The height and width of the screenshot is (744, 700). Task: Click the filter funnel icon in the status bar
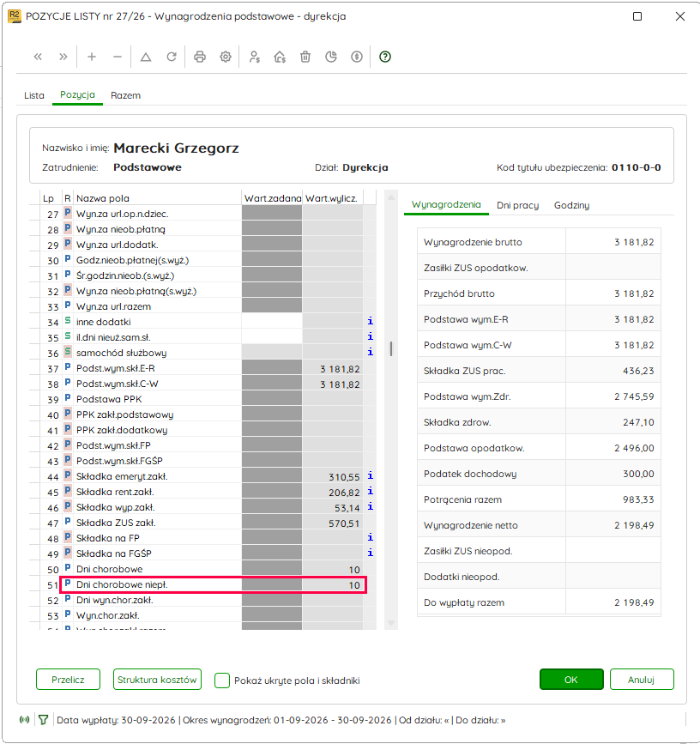(43, 720)
